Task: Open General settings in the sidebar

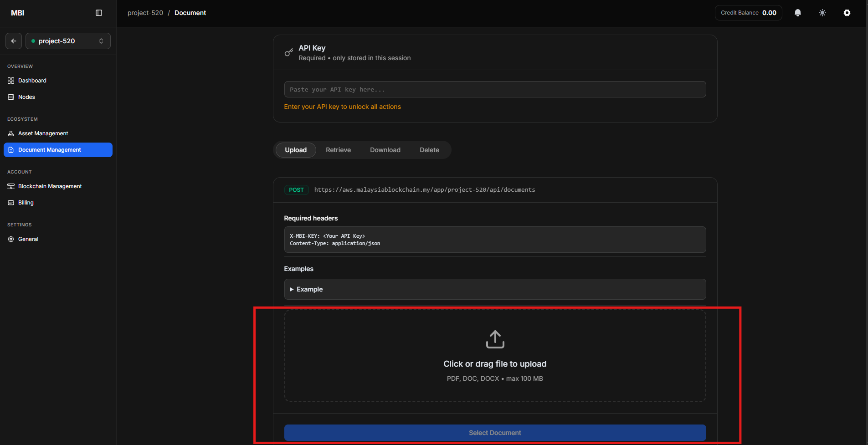Action: [28, 239]
